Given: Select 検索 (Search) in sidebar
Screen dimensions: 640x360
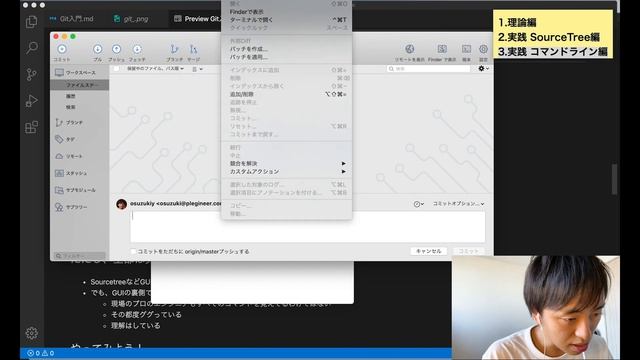Looking at the screenshot, I should pos(71,107).
